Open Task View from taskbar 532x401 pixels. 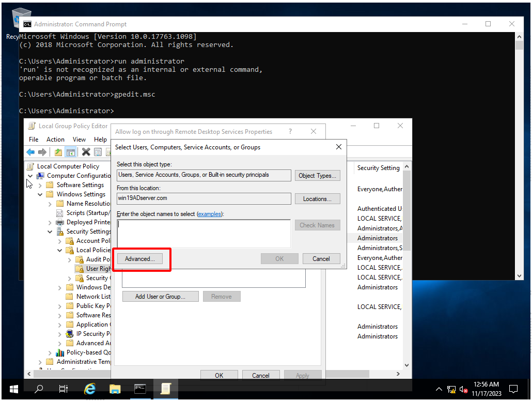click(64, 389)
